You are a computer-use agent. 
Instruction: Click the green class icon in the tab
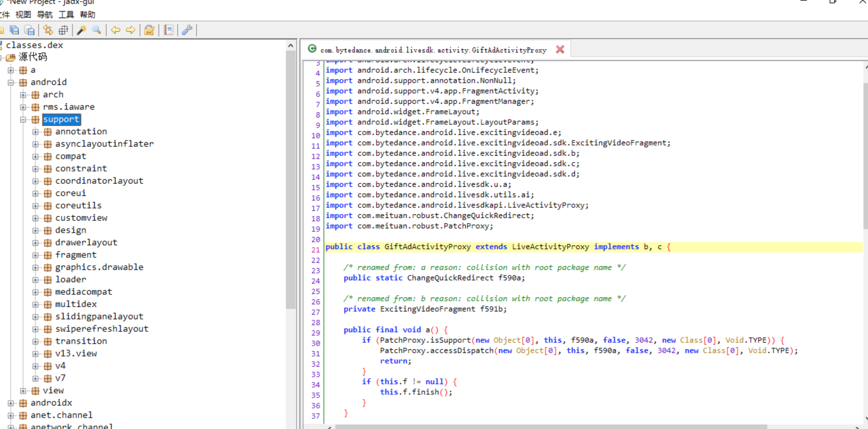pyautogui.click(x=312, y=49)
